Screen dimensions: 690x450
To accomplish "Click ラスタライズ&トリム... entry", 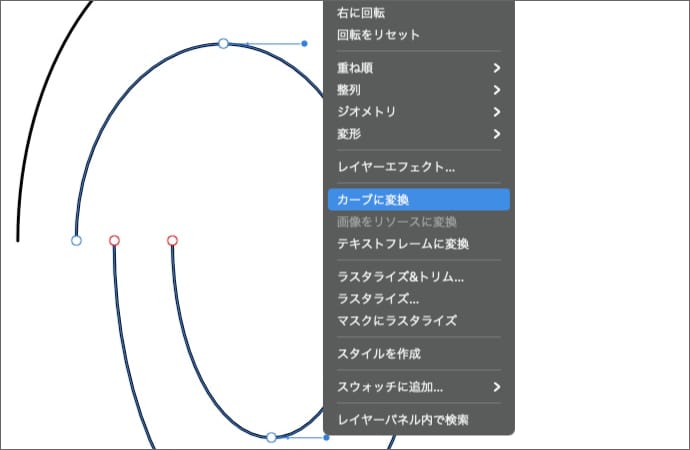I will click(x=399, y=277).
